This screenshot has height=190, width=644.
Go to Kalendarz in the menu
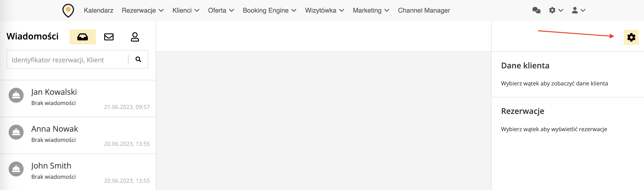coord(99,11)
